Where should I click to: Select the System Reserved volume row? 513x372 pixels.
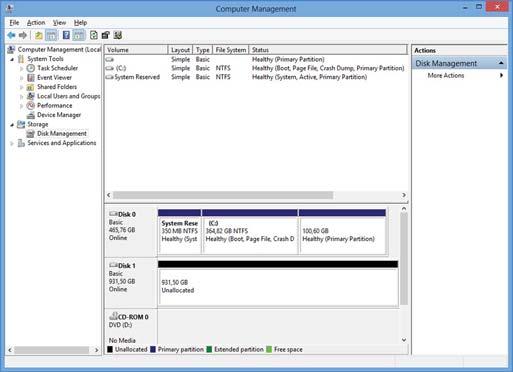click(x=255, y=77)
